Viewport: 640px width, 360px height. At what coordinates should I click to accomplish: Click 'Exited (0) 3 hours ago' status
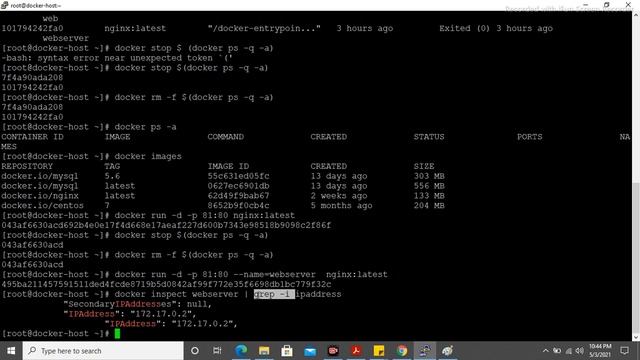coord(496,28)
